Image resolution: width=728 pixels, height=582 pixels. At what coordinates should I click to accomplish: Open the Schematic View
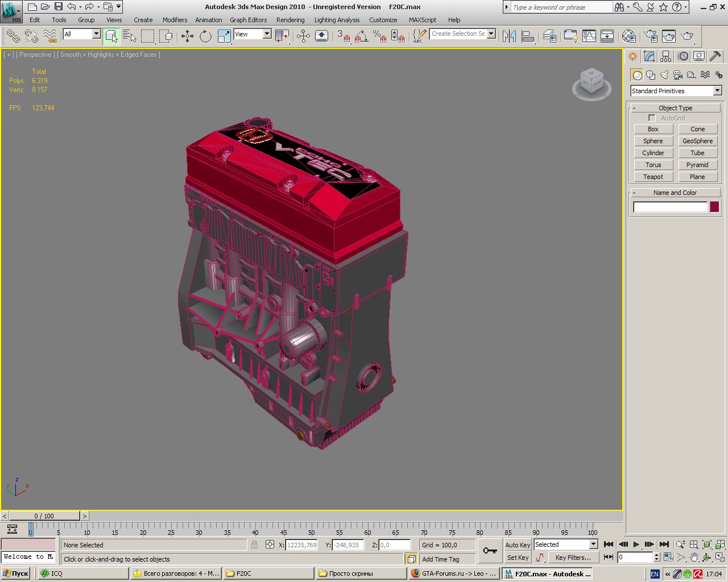[x=607, y=36]
